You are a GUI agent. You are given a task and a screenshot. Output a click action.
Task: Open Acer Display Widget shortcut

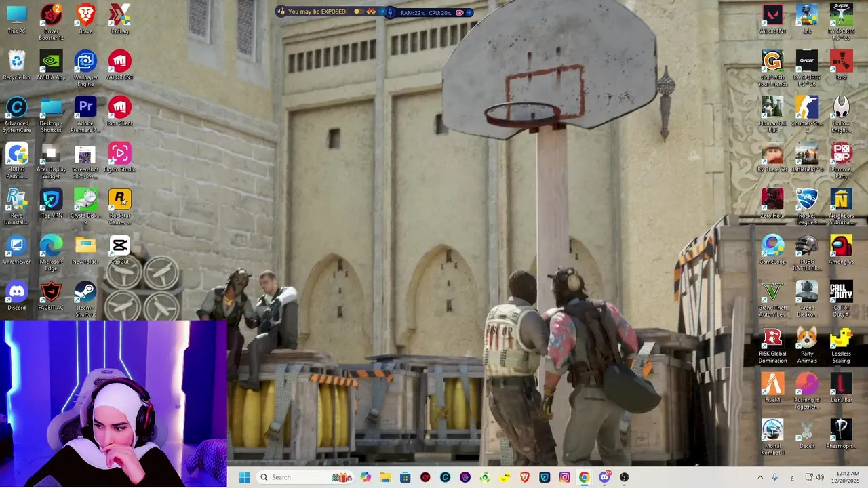[51, 161]
